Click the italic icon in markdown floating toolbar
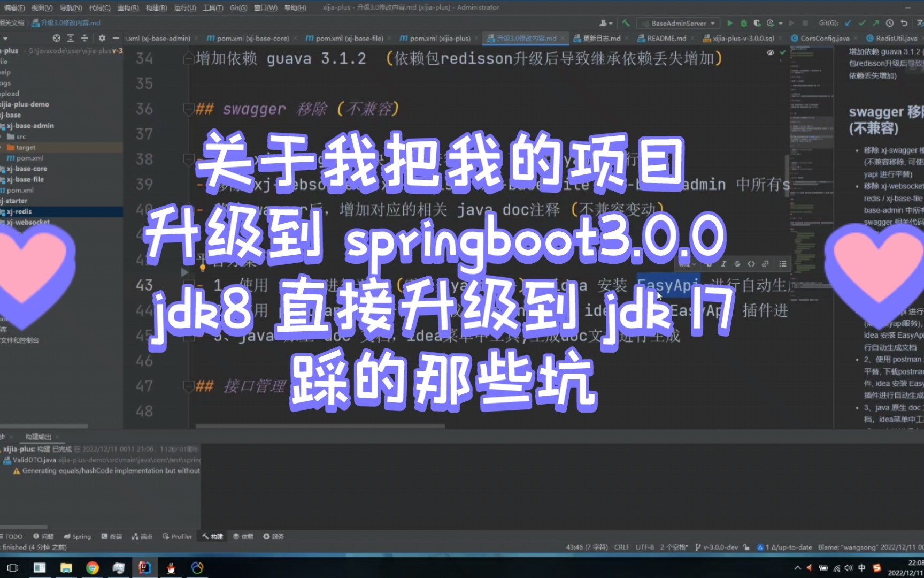The image size is (924, 578). 723,263
